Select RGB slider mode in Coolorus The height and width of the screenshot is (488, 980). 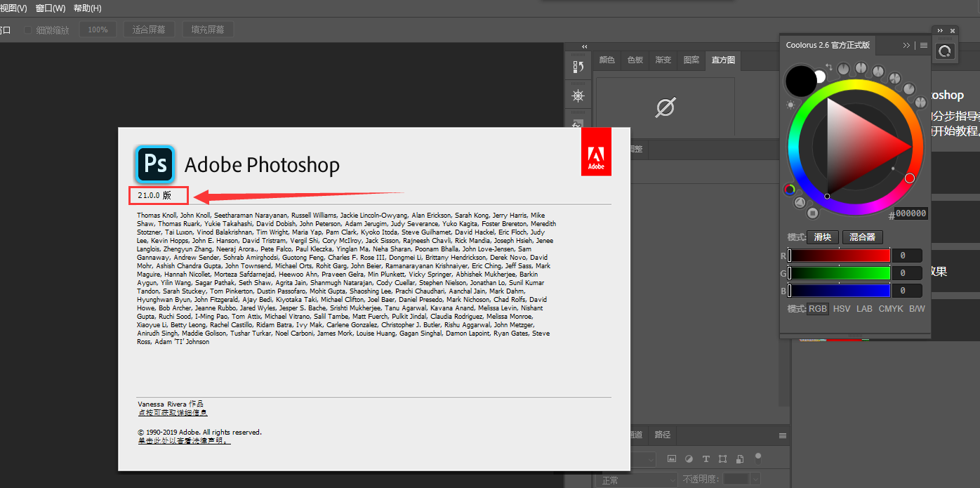[x=818, y=309]
